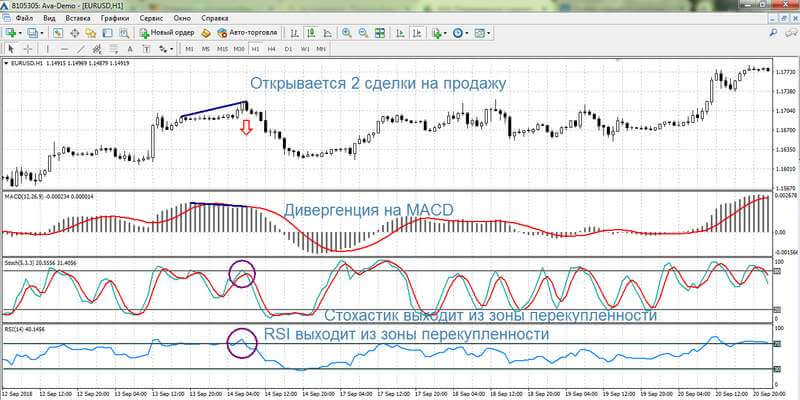Switch timeframe to D1
This screenshot has height=400, width=800.
(x=288, y=49)
